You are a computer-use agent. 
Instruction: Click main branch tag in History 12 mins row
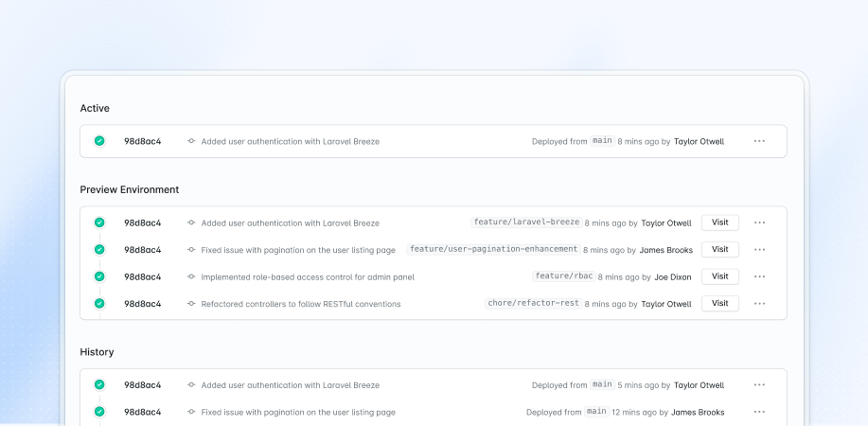pyautogui.click(x=596, y=412)
